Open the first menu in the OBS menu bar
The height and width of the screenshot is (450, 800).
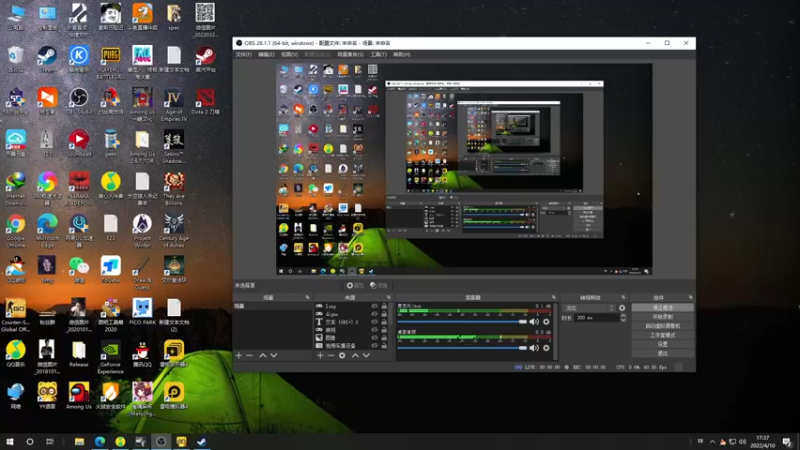coord(243,54)
